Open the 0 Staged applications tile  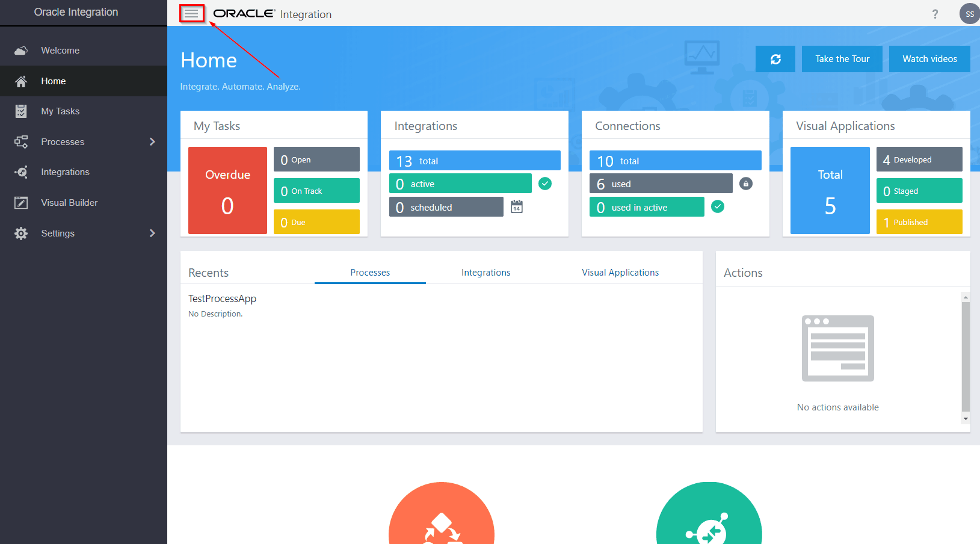919,191
